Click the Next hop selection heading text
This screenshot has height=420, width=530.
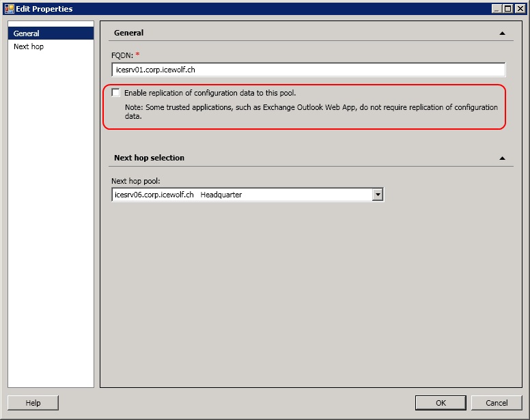[149, 158]
